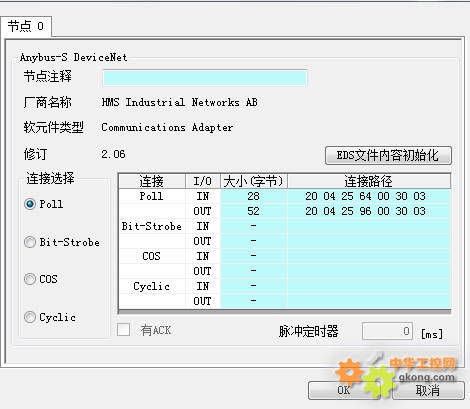This screenshot has width=470, height=409.
Task: Select the Poll OUT size cell 52
Action: pyautogui.click(x=254, y=211)
